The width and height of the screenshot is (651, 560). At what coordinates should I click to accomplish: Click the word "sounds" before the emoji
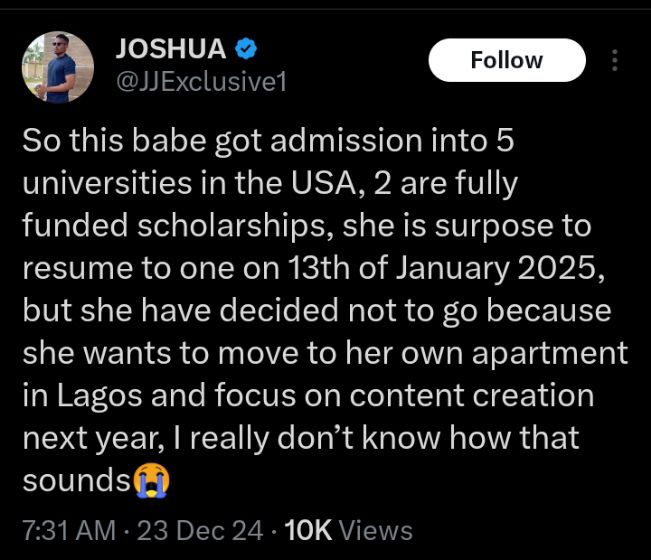point(76,482)
